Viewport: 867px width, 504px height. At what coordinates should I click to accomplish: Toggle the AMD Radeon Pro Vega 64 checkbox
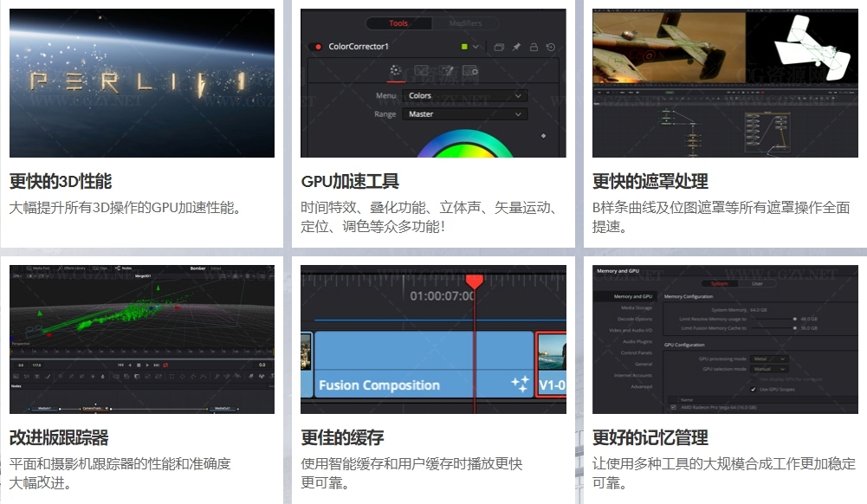click(675, 406)
